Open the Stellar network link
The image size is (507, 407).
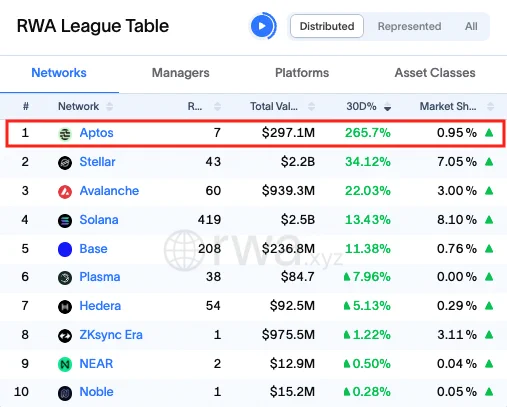pyautogui.click(x=97, y=162)
